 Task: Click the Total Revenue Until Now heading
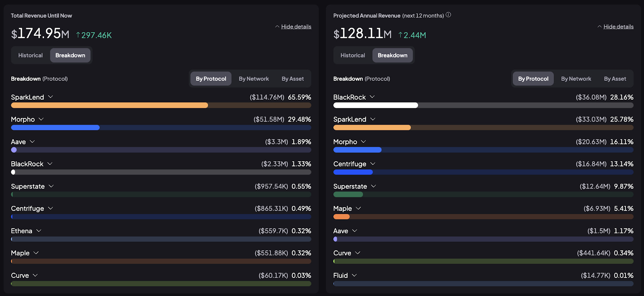(41, 16)
